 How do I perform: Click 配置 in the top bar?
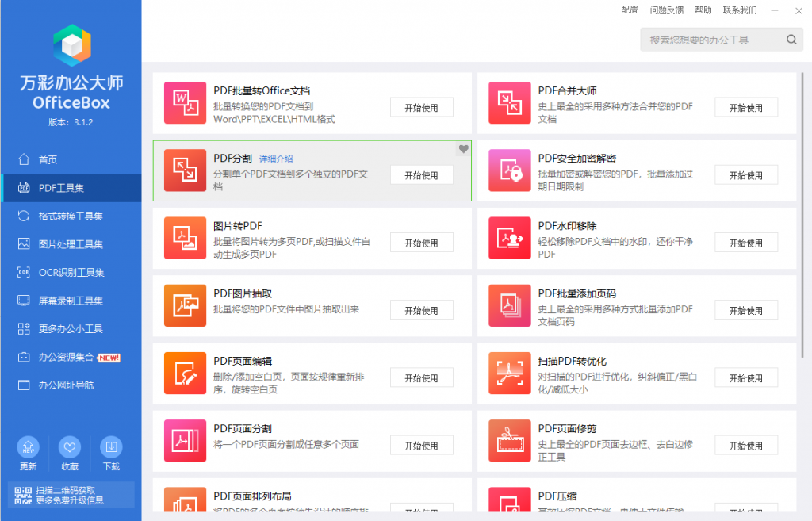click(629, 10)
